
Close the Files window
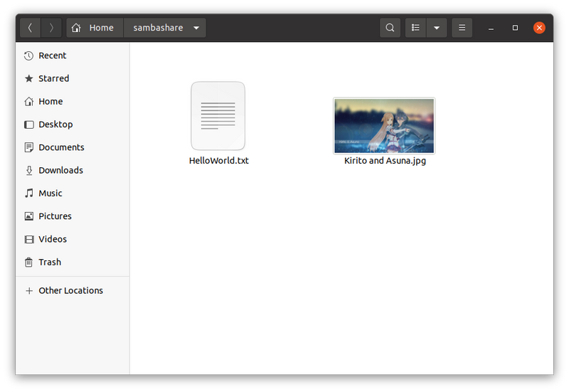point(539,28)
